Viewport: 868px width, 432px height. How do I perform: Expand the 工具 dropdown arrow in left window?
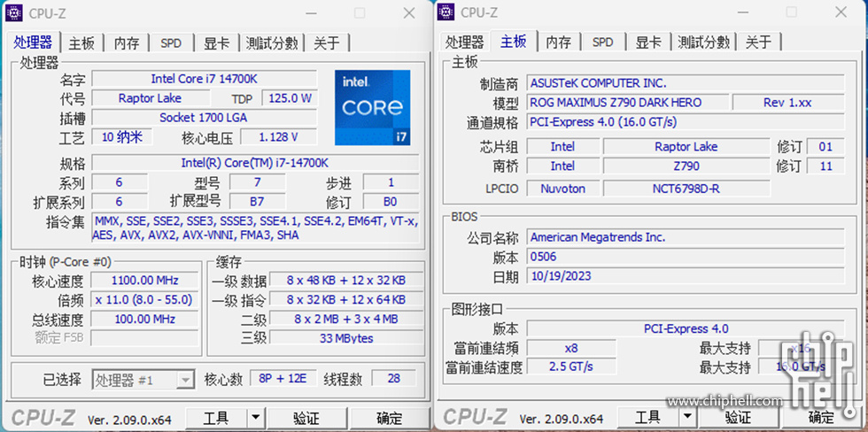[255, 418]
